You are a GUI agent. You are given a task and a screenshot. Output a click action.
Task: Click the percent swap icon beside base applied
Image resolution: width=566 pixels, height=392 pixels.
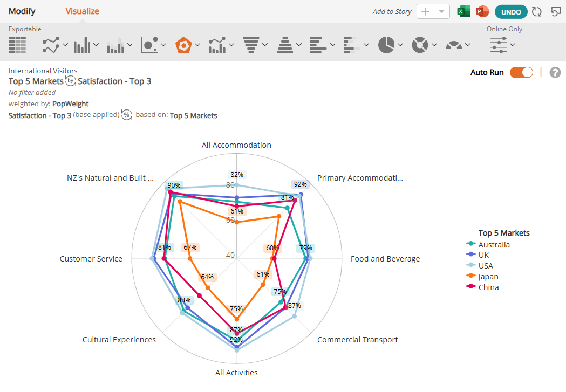[127, 115]
